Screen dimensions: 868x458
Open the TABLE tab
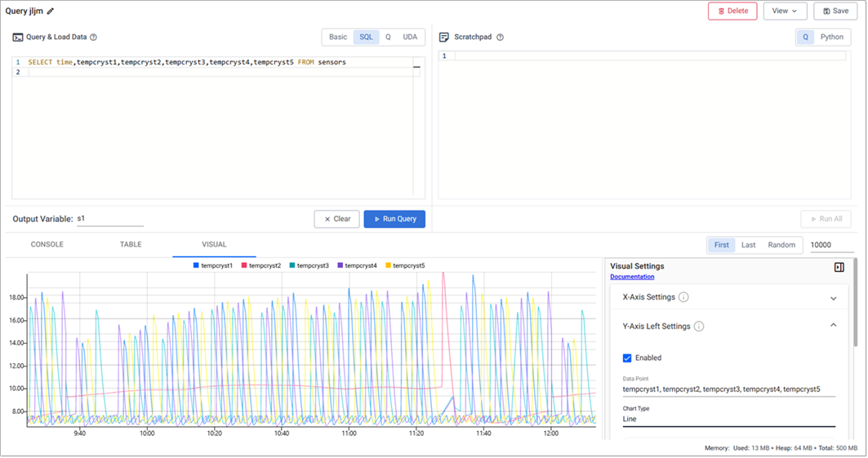pos(131,244)
